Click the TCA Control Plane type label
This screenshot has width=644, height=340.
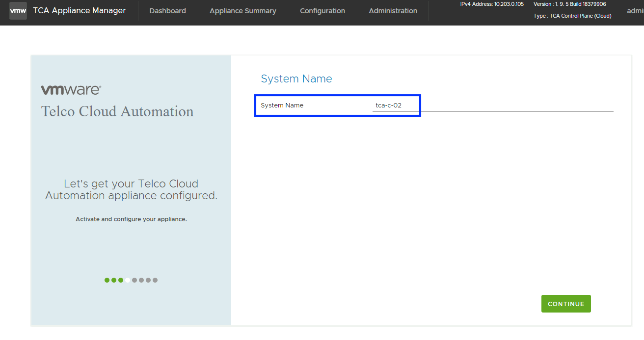point(572,16)
